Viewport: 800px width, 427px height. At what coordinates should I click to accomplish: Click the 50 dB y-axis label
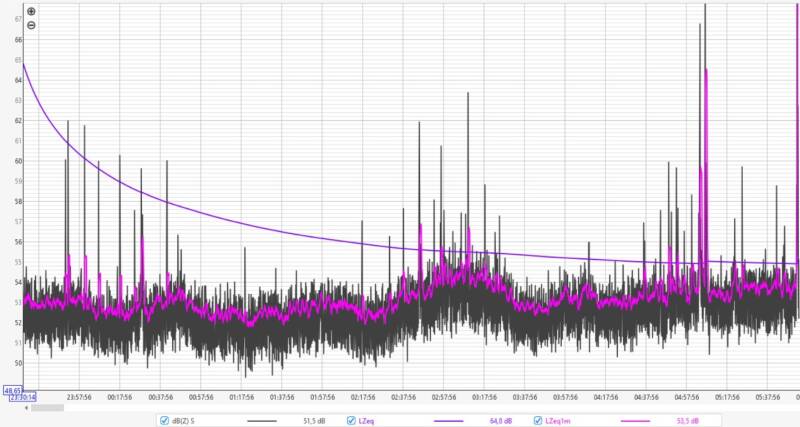point(18,363)
